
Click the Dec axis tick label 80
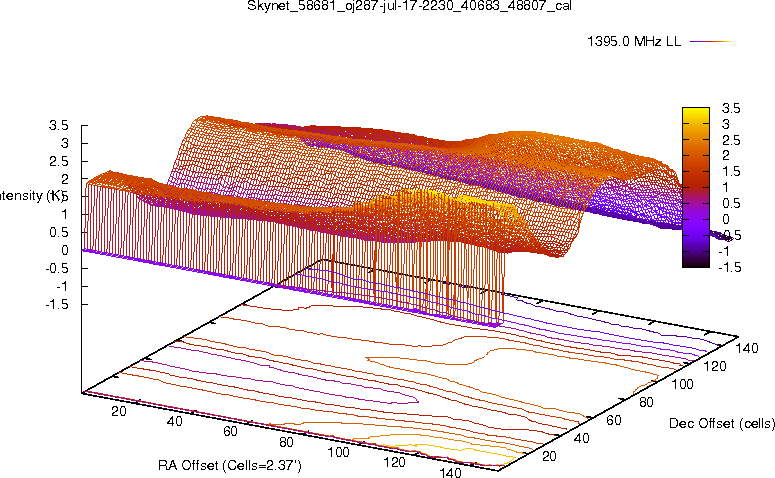646,402
